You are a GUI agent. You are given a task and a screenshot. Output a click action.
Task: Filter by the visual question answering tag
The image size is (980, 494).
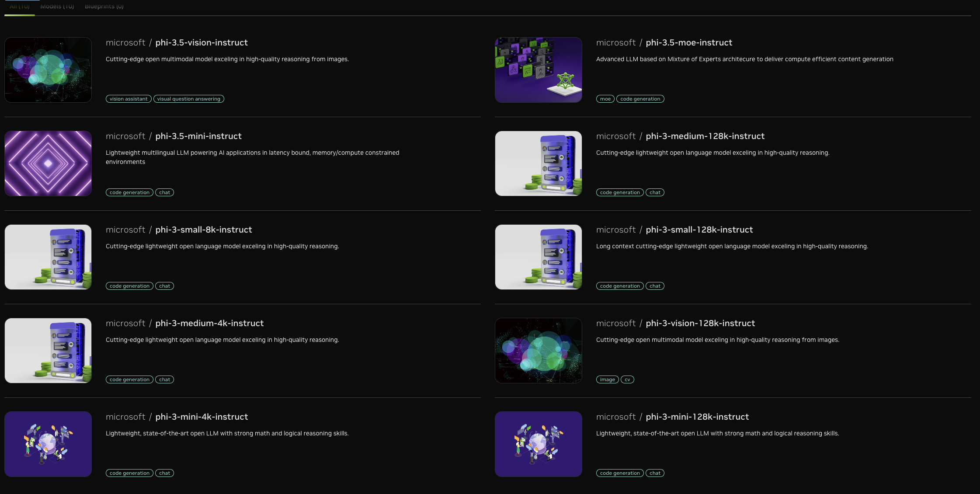[x=189, y=99]
